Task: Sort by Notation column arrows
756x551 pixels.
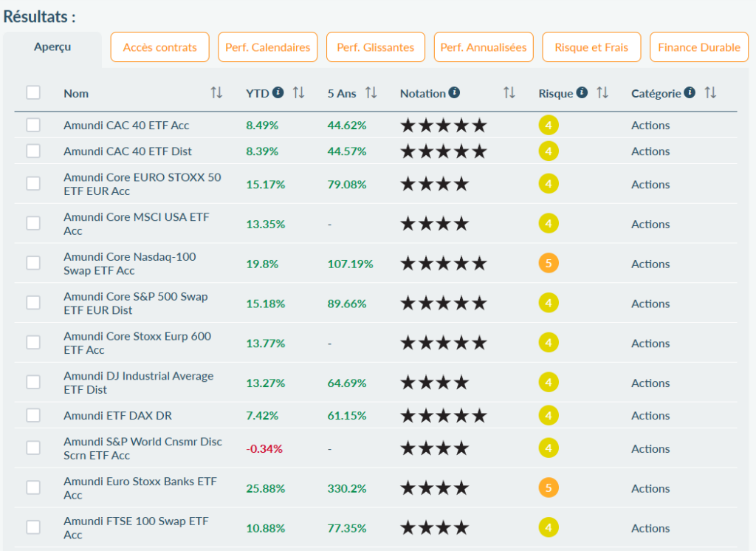Action: (509, 92)
